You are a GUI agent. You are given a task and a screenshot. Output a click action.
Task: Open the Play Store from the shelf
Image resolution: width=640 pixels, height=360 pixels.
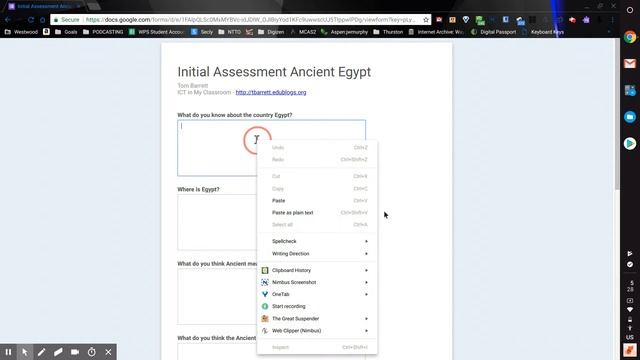click(630, 144)
